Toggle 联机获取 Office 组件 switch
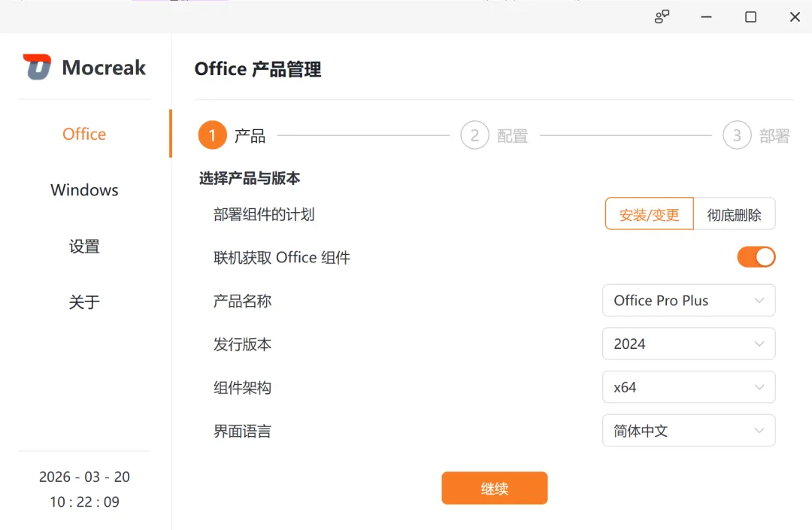 pos(756,257)
